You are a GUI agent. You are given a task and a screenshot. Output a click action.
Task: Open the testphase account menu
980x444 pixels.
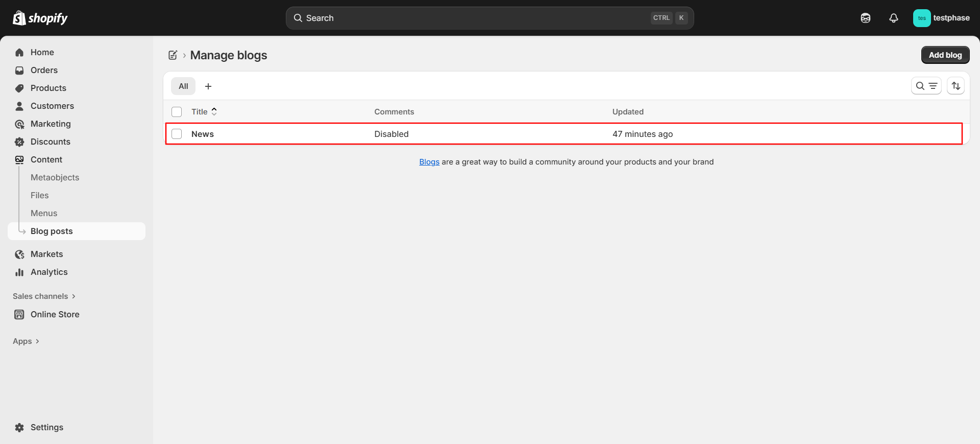click(941, 18)
